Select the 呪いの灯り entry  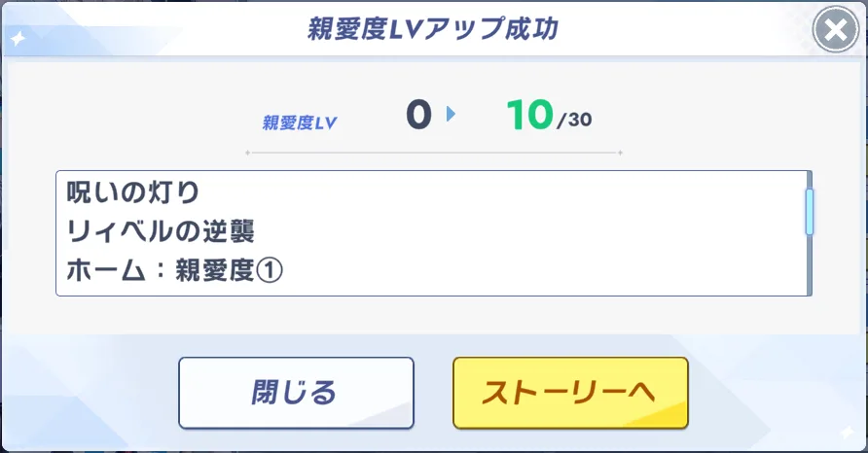coord(132,193)
